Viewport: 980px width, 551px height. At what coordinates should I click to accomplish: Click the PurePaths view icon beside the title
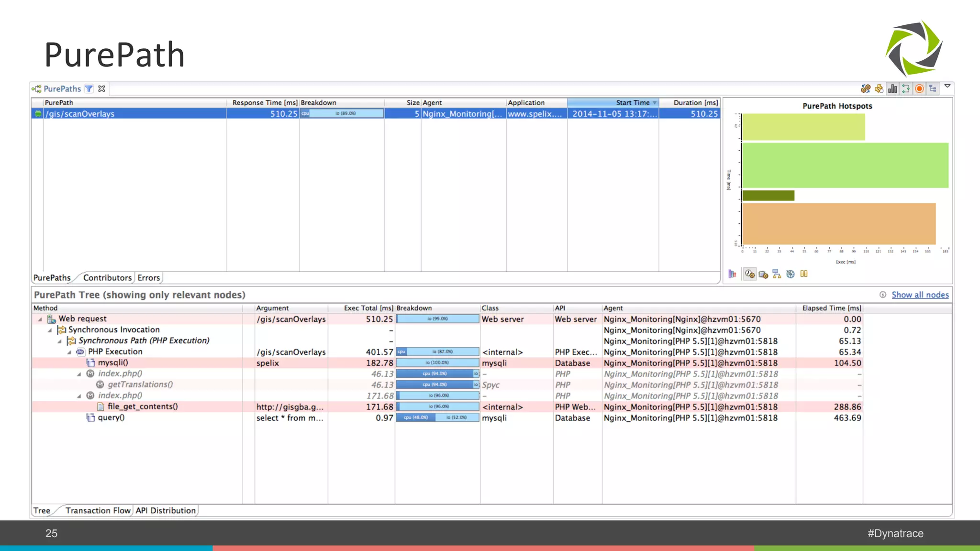(36, 88)
